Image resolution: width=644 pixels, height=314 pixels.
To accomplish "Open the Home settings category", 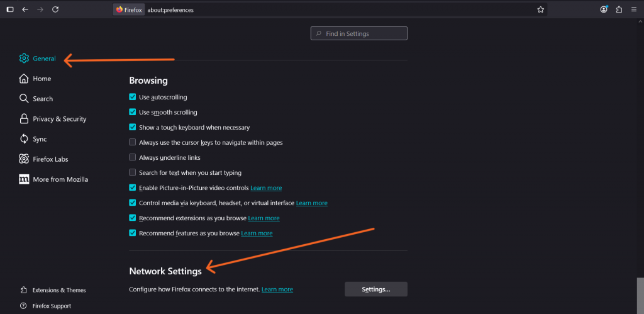I will 42,79.
